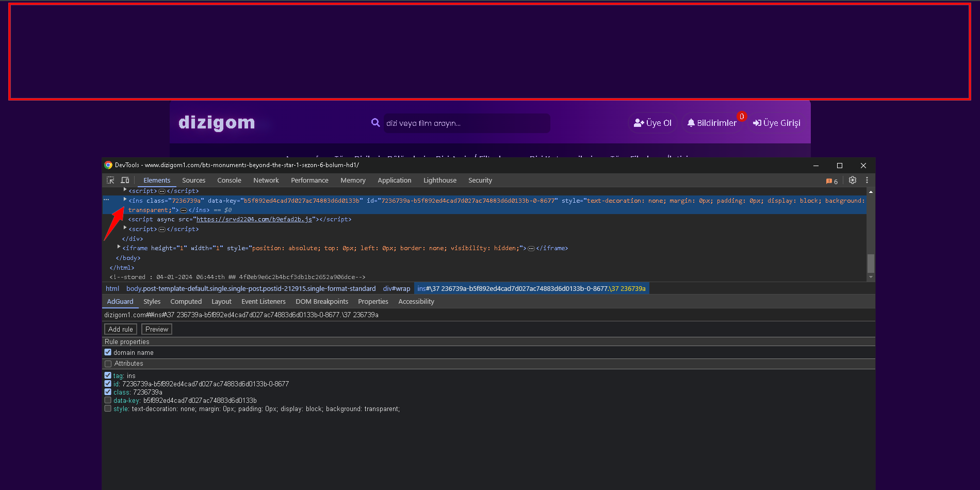
Task: Open the console warnings indicator showing 6
Action: [x=831, y=181]
